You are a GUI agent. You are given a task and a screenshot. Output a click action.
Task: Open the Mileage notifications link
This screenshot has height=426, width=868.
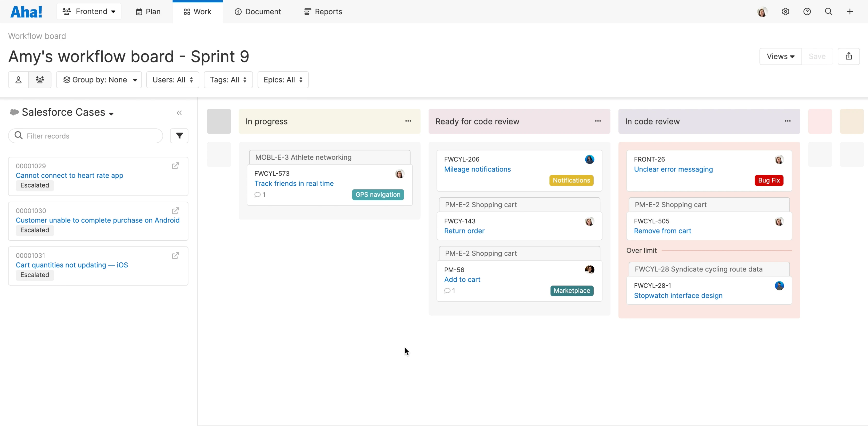[x=477, y=169]
